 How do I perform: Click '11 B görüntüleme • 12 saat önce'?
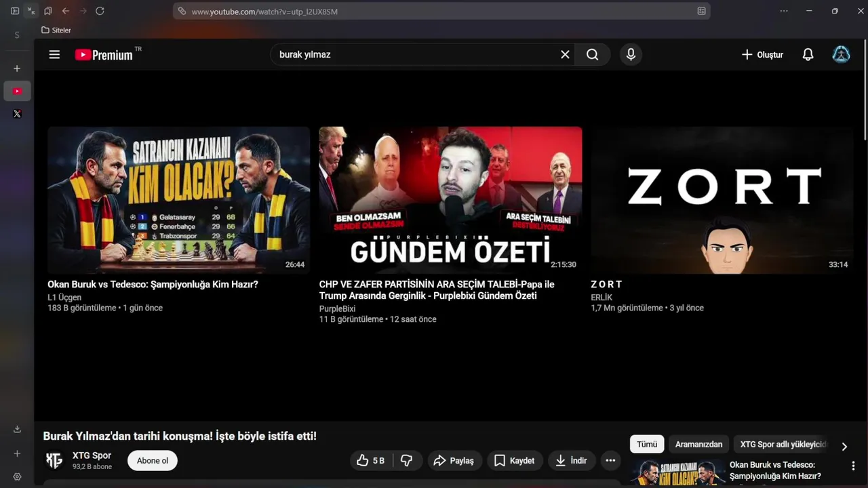pyautogui.click(x=378, y=319)
